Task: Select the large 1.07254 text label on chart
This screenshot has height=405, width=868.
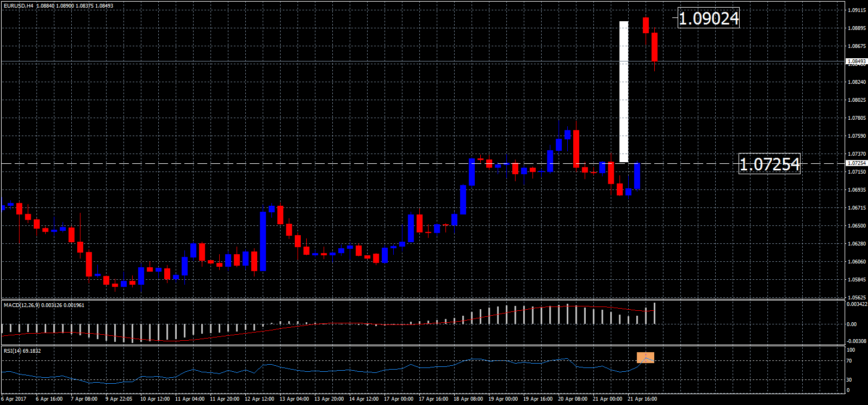Action: pyautogui.click(x=769, y=164)
